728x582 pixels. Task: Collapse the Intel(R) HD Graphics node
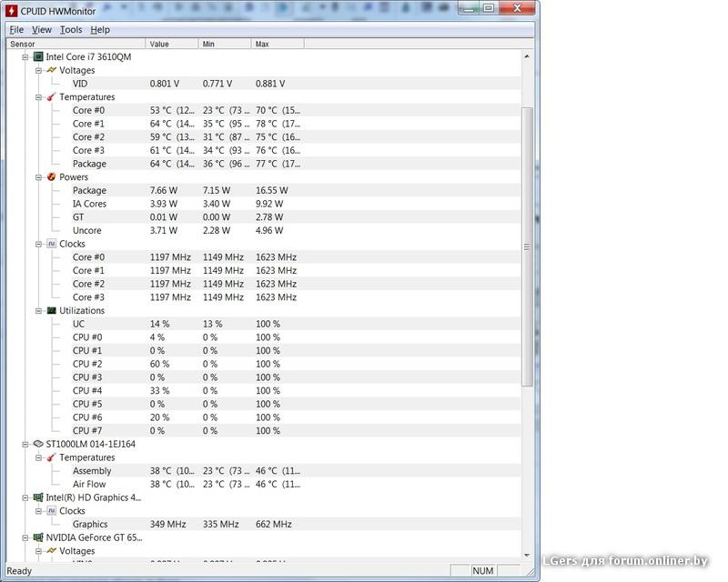tap(25, 498)
